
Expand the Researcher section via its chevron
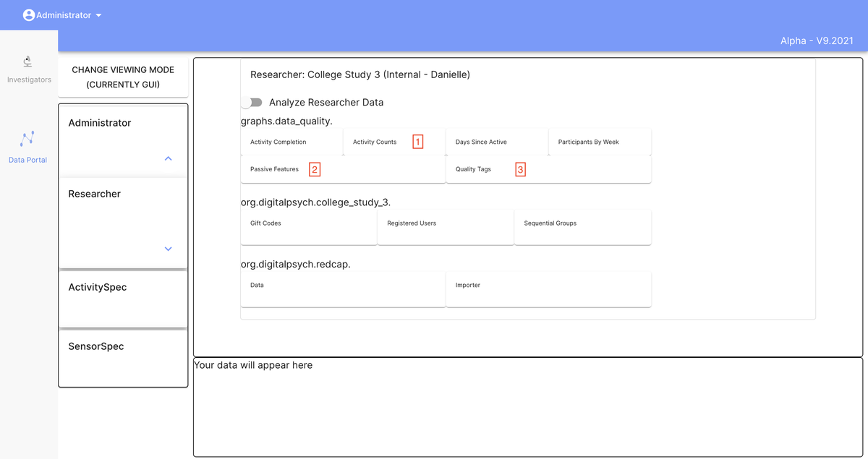[168, 248]
